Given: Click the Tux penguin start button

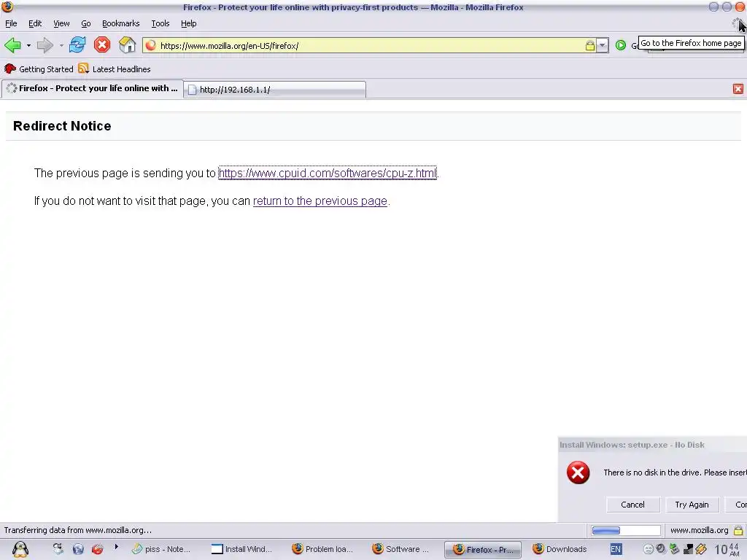Looking at the screenshot, I should click(20, 549).
